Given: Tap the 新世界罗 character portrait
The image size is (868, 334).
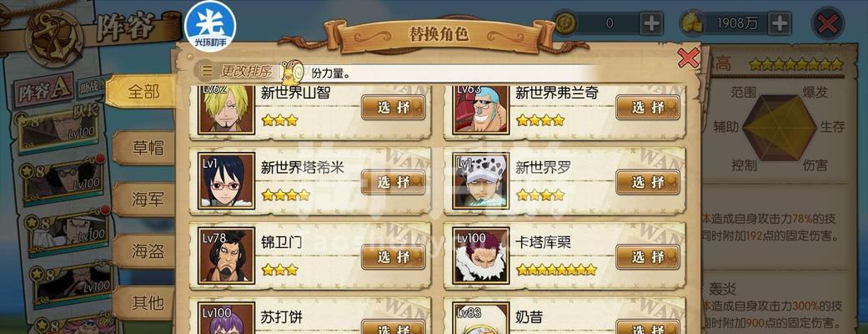Looking at the screenshot, I should [x=480, y=181].
